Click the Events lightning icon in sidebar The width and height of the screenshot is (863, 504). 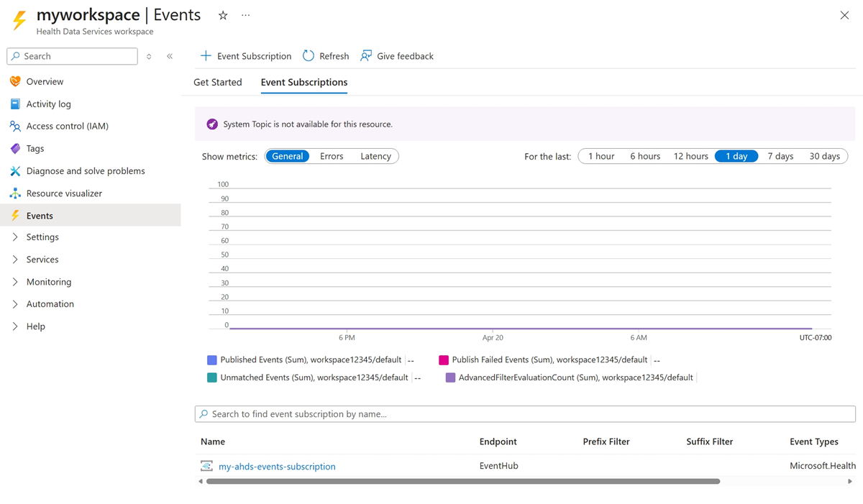tap(15, 216)
